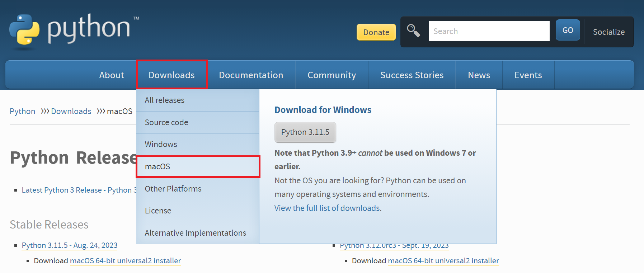
Task: Open the News nav menu
Action: (x=479, y=75)
